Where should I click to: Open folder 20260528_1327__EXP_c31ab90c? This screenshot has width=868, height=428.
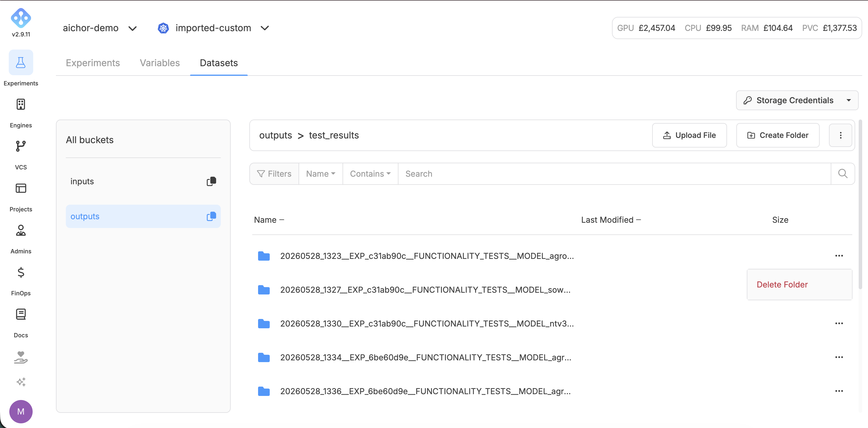(x=425, y=290)
